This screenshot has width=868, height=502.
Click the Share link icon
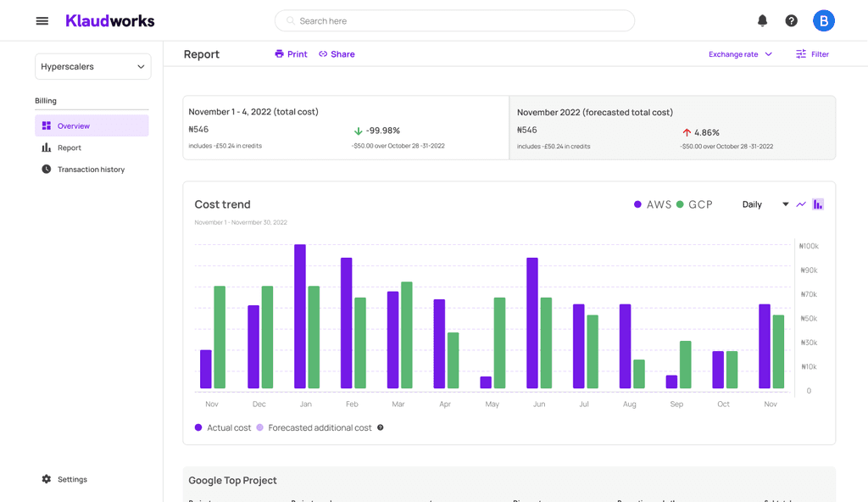click(323, 53)
